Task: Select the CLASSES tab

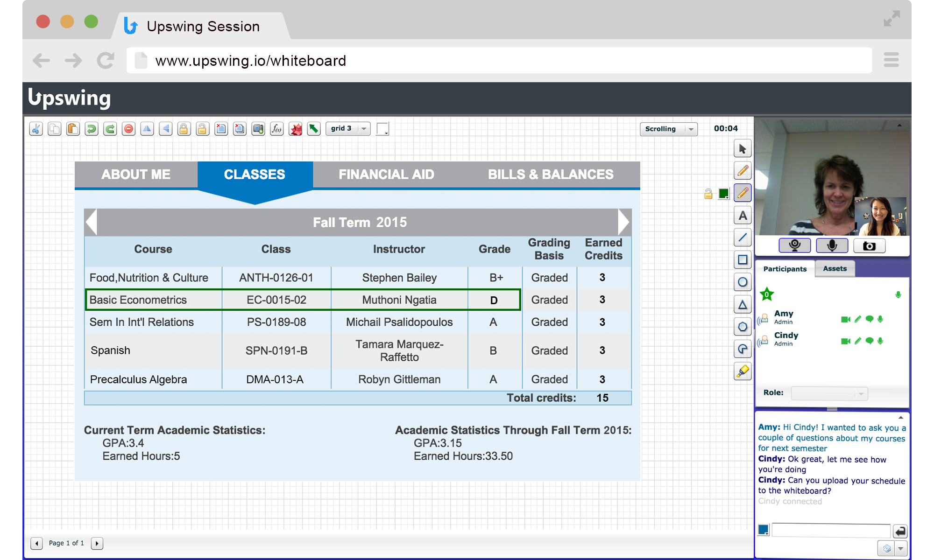Action: (255, 175)
